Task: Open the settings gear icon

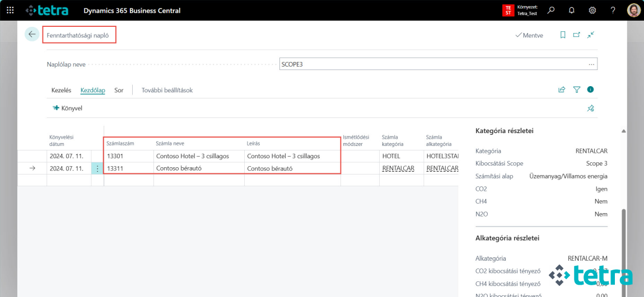Action: pos(592,11)
